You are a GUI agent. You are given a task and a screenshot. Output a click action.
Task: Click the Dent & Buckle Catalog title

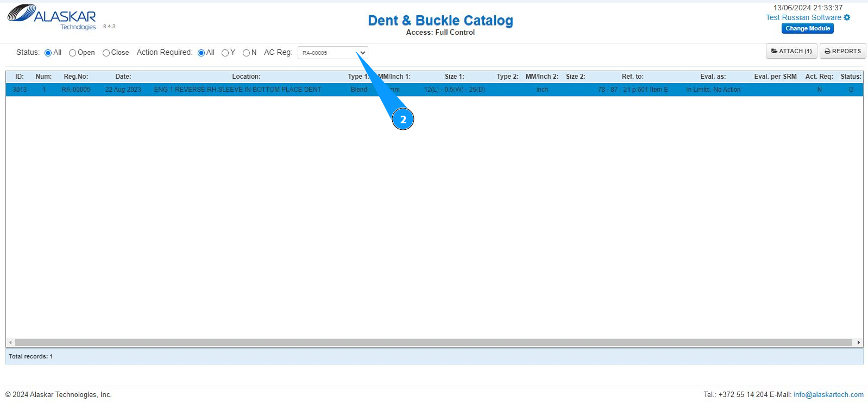click(441, 21)
